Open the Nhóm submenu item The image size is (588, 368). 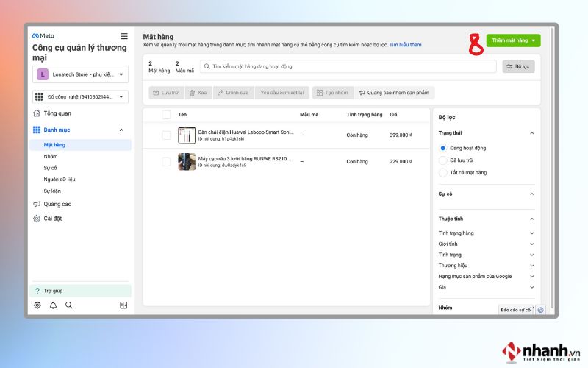pos(50,156)
